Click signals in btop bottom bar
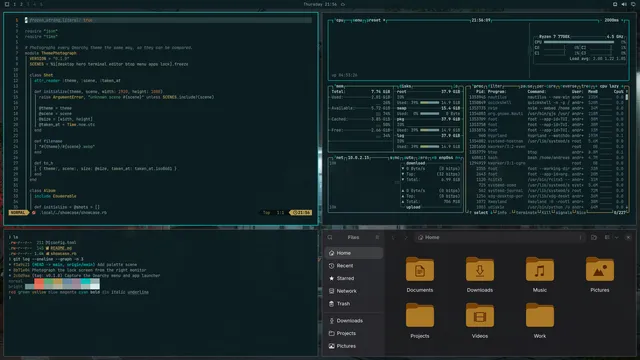The width and height of the screenshot is (640, 360). click(x=564, y=213)
